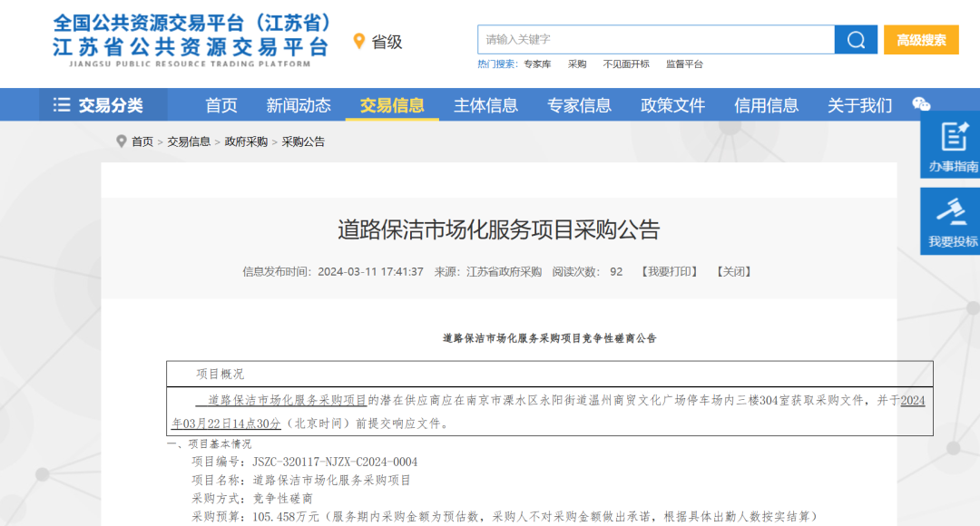Click the publish time 2024-03-11 17:41:37

tap(370, 272)
